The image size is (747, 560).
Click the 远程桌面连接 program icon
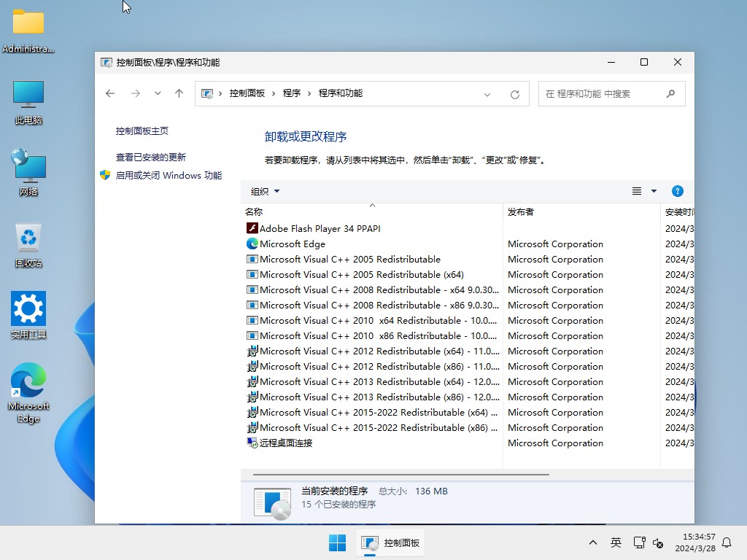point(252,443)
